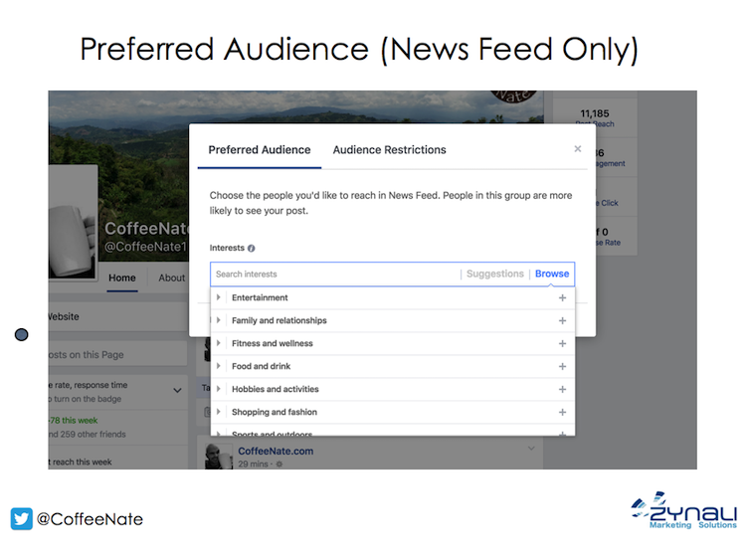Expand the Food and drink category

(x=219, y=366)
